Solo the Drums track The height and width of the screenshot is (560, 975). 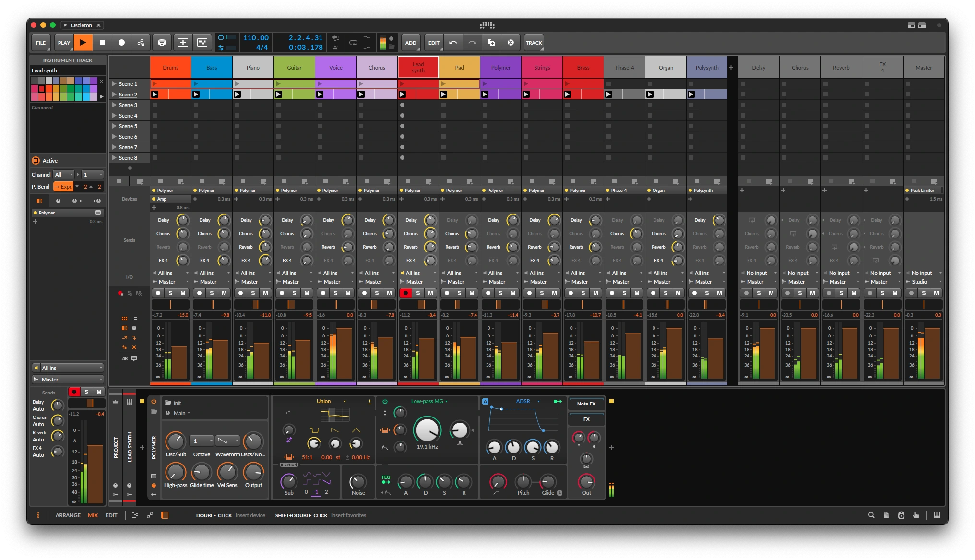coord(170,293)
